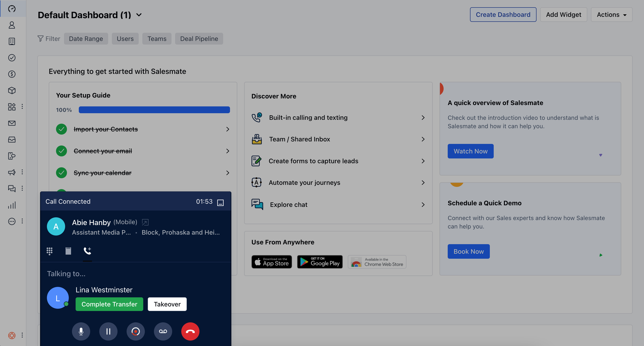
Task: Click the setup guide progress bar
Action: pos(154,110)
